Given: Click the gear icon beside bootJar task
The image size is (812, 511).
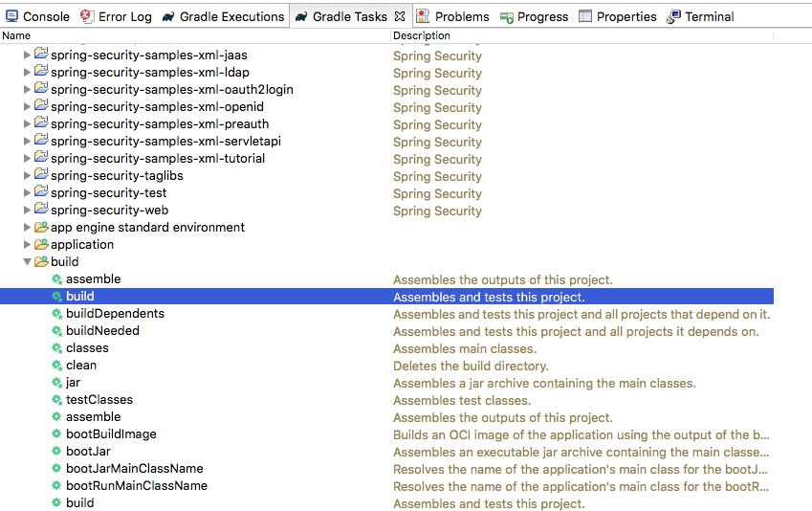Looking at the screenshot, I should [57, 452].
